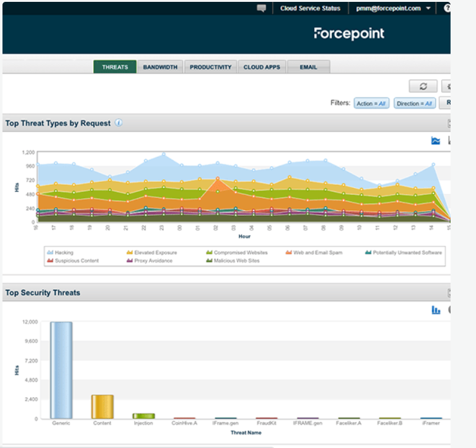476x448 pixels.
Task: Toggle Elevated Exposure legend entry
Action: point(152,253)
